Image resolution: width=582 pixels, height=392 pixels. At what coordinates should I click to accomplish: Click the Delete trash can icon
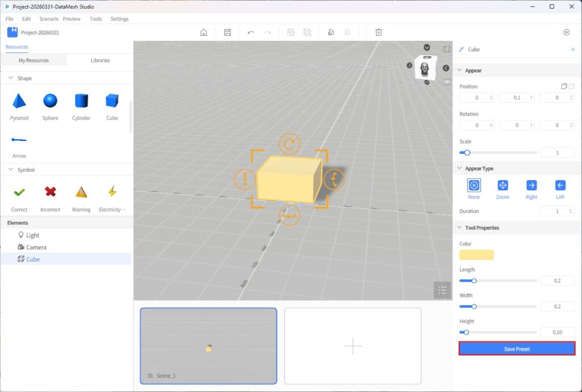tap(379, 32)
